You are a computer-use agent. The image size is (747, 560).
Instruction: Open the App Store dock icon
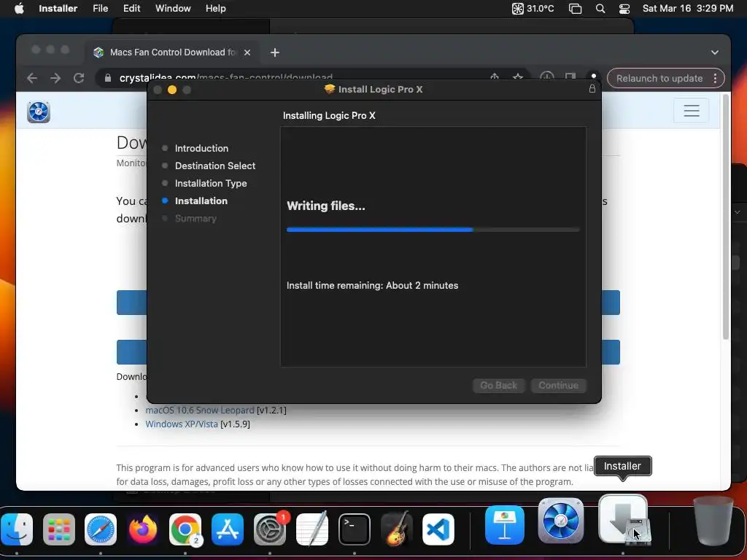228,529
